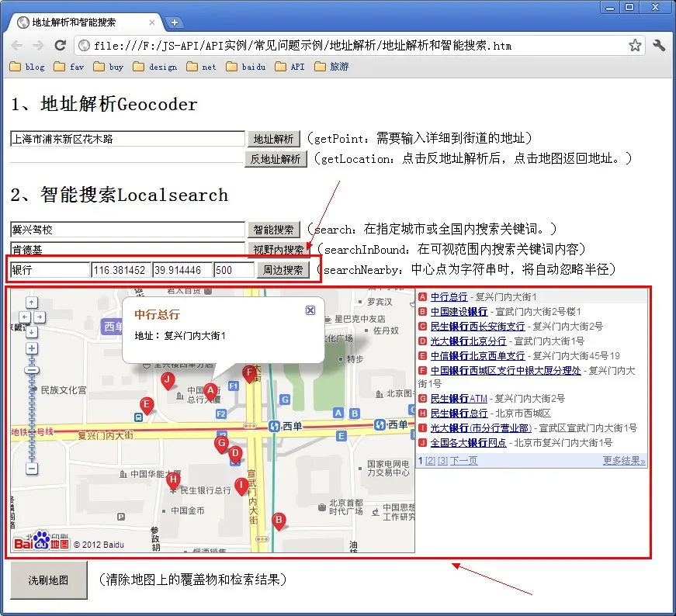Reload the page in the browser
This screenshot has width=676, height=616.
click(x=60, y=46)
